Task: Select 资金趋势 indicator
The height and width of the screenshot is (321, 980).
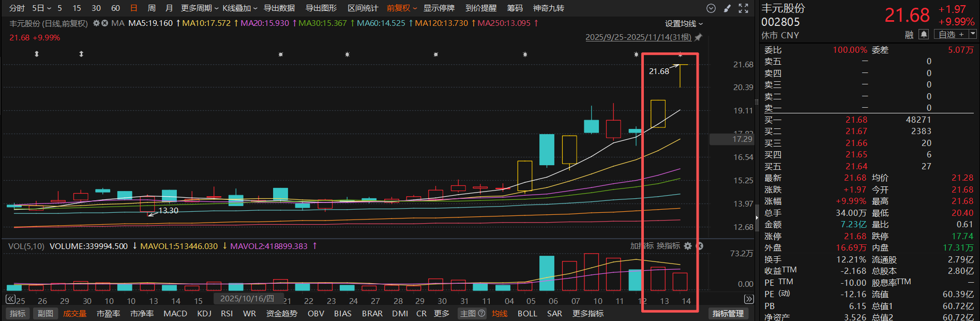Action: pos(282,314)
